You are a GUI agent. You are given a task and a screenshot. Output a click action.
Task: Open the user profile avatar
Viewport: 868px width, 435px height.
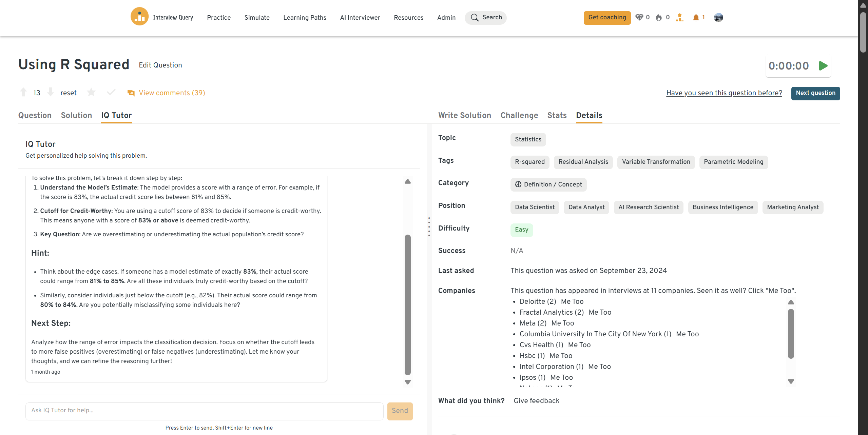pyautogui.click(x=718, y=18)
